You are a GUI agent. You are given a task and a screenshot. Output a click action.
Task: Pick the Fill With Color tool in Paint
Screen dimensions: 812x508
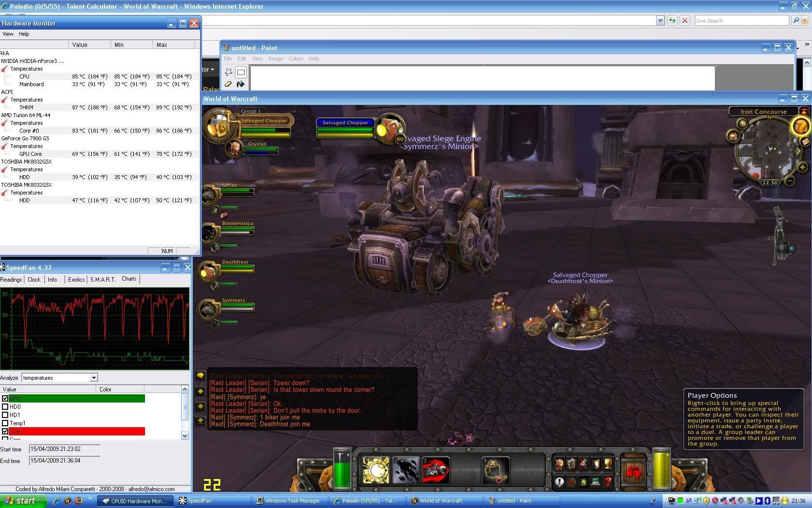pos(241,84)
